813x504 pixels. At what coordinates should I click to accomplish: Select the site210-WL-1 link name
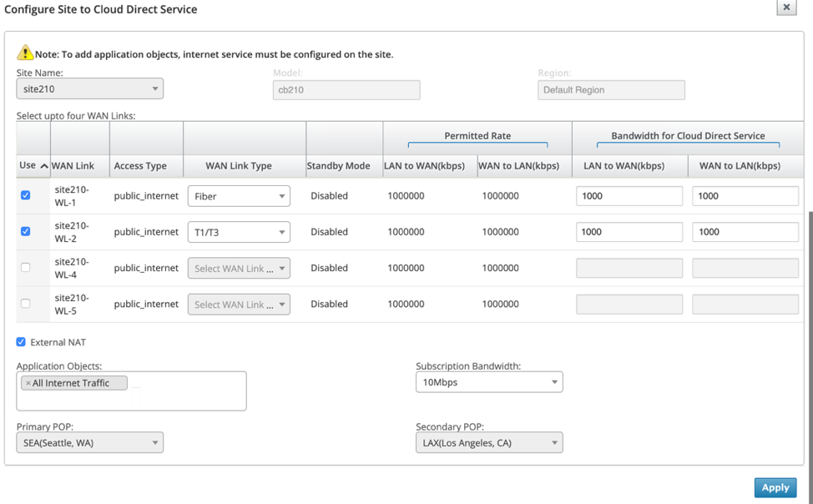(x=72, y=196)
